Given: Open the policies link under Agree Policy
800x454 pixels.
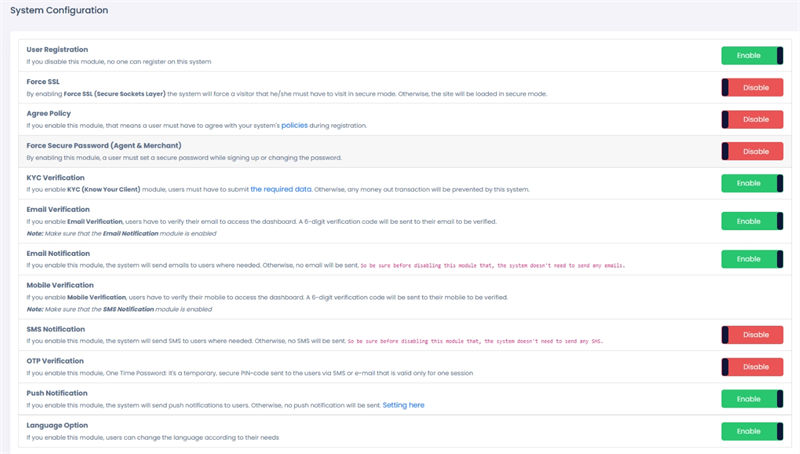Looking at the screenshot, I should [x=294, y=126].
